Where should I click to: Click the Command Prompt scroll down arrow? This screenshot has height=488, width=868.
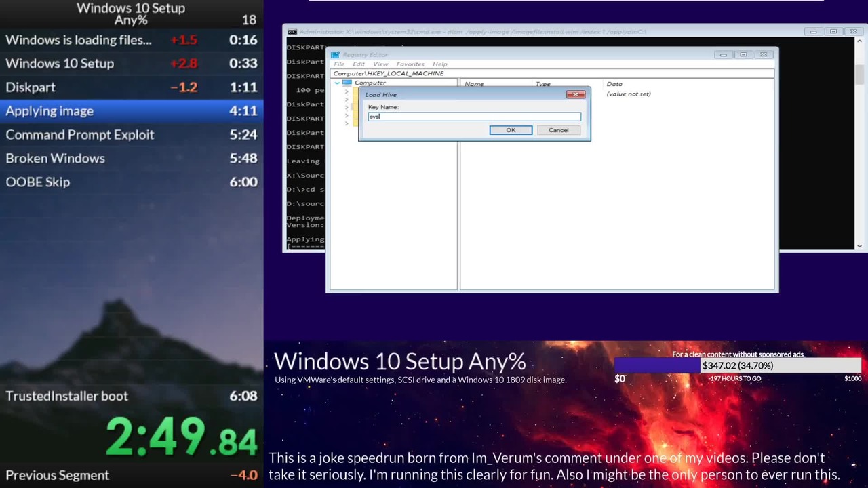pos(860,245)
